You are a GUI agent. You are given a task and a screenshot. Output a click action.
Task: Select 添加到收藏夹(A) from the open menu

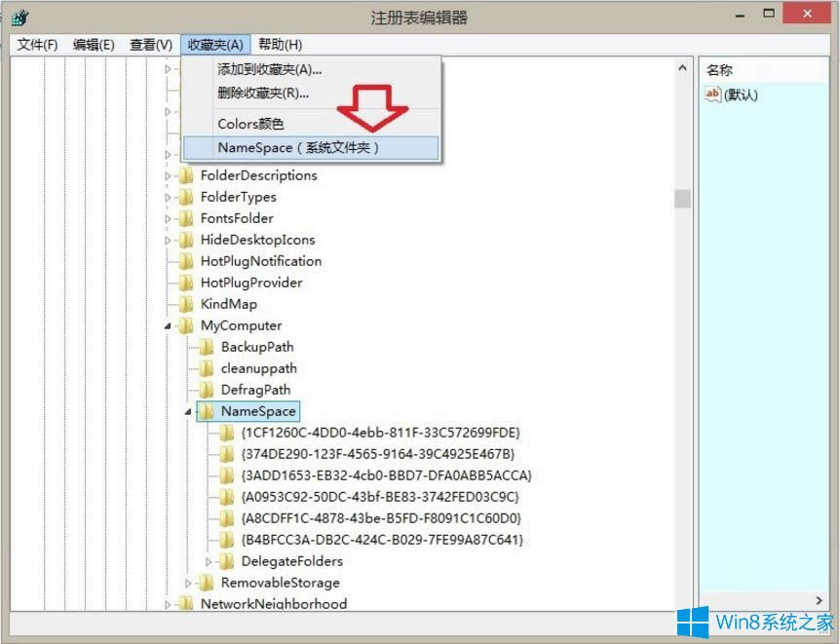point(281,73)
